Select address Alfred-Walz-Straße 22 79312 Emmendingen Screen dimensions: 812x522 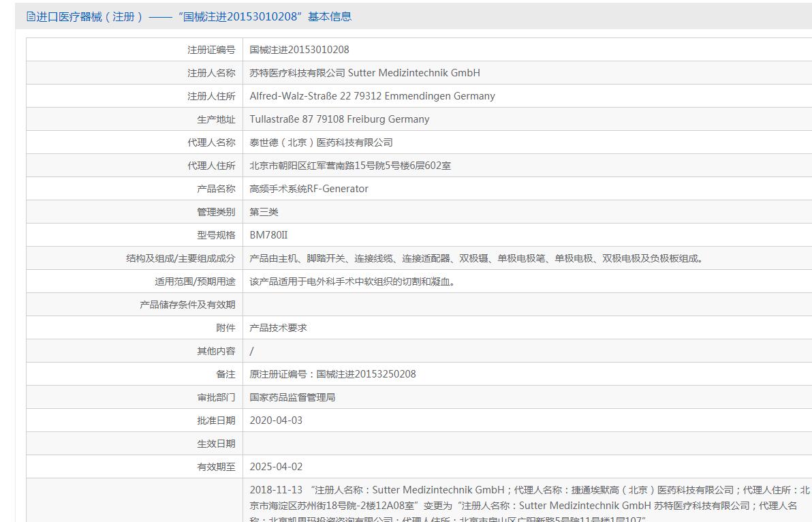click(373, 96)
